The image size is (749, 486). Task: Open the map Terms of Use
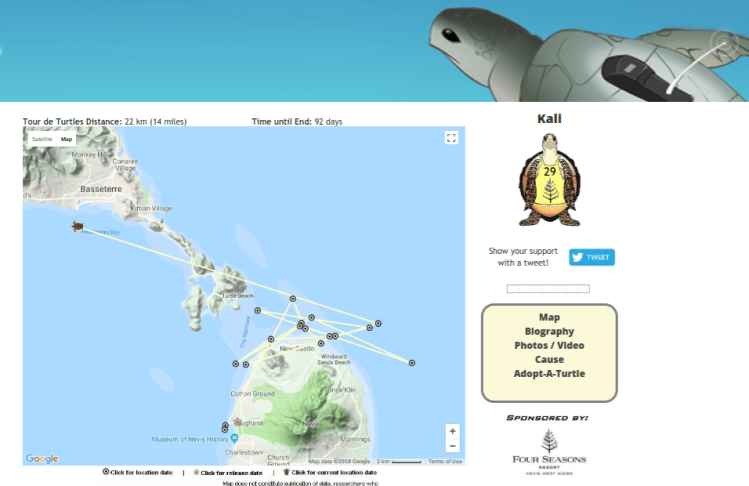coord(445,461)
